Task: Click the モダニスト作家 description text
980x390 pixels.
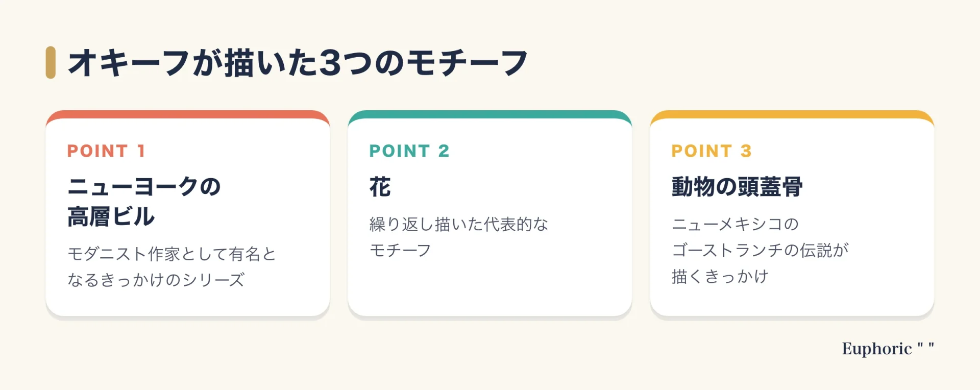Action: point(172,254)
